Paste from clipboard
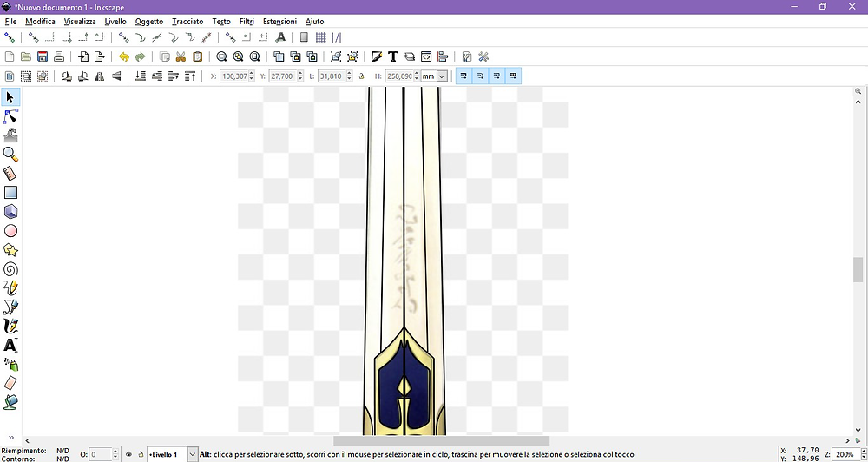This screenshot has width=868, height=462. click(x=197, y=56)
